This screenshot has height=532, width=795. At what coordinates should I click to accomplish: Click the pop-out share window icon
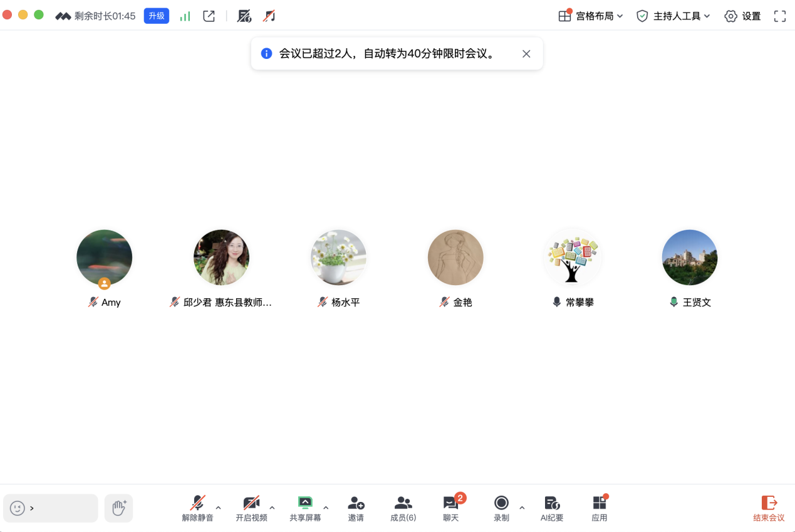209,16
